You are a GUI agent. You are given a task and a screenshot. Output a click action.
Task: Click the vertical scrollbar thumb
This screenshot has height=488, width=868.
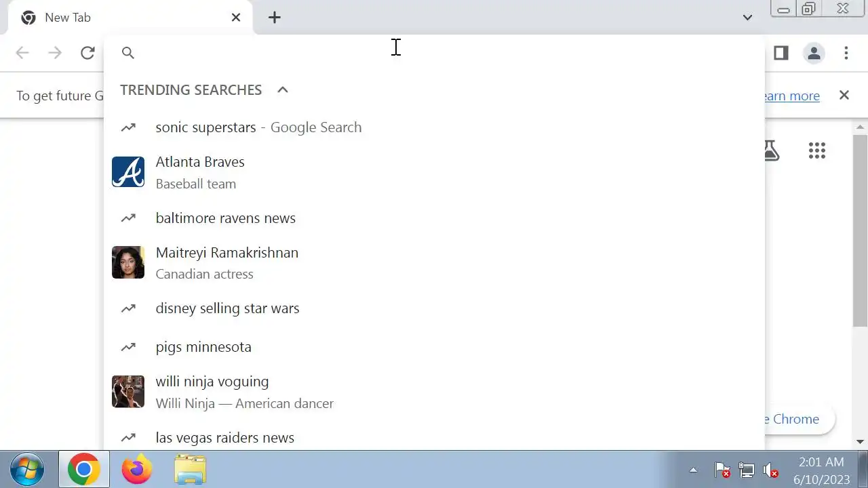coord(861,230)
